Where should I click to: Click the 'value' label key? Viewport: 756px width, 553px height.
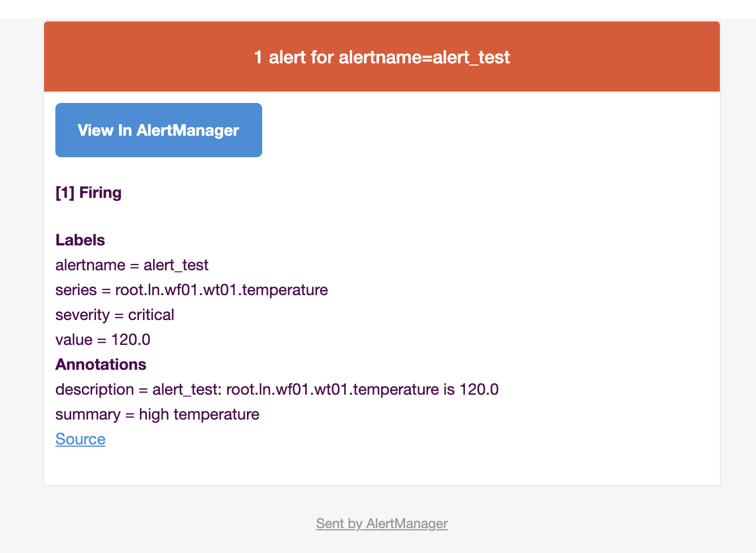73,340
